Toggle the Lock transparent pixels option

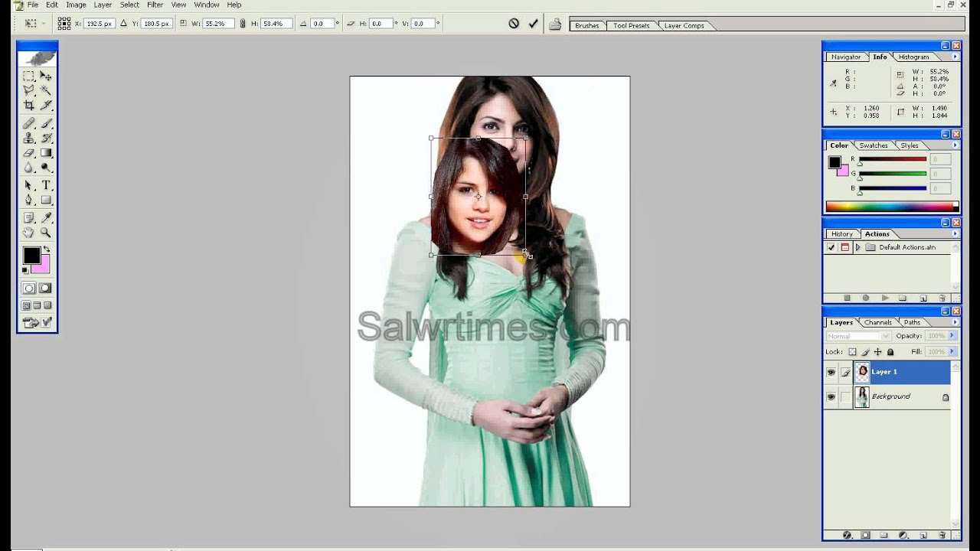coord(852,352)
